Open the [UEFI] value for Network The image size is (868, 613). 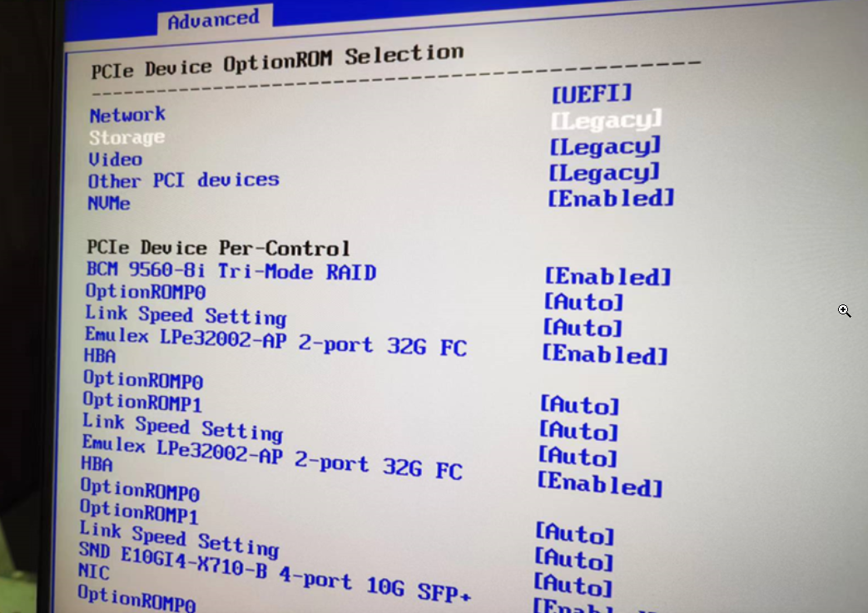tap(592, 92)
